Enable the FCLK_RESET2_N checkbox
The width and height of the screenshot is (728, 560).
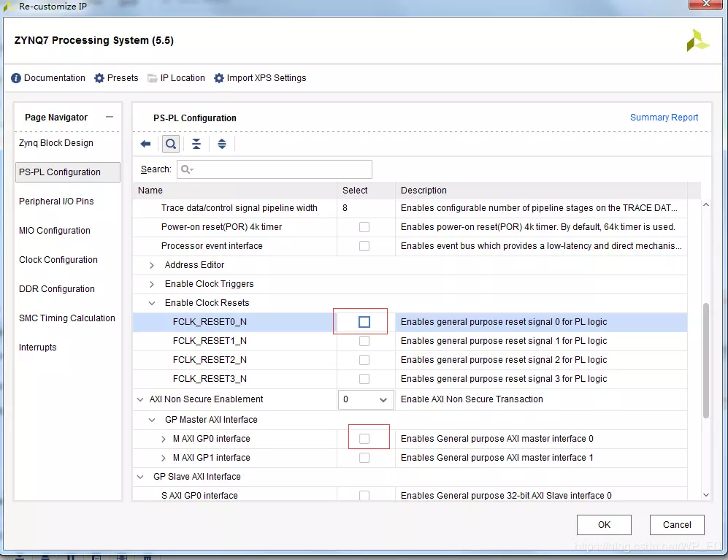tap(364, 360)
